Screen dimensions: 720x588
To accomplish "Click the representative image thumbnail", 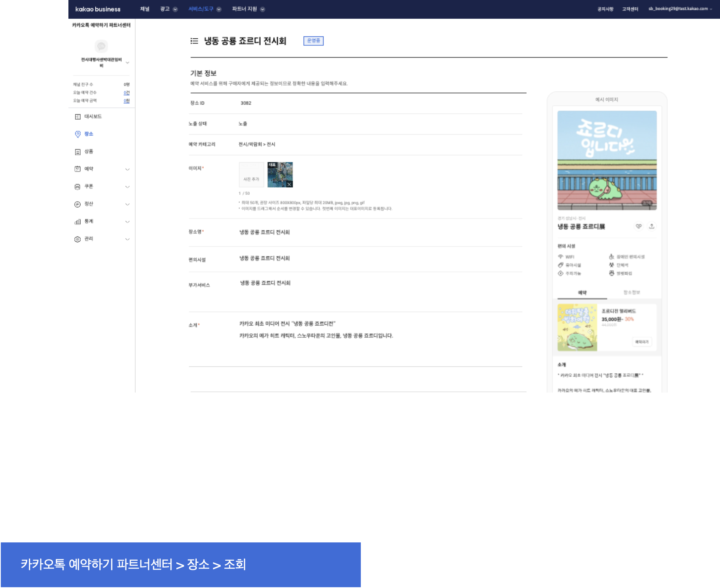I will (280, 174).
